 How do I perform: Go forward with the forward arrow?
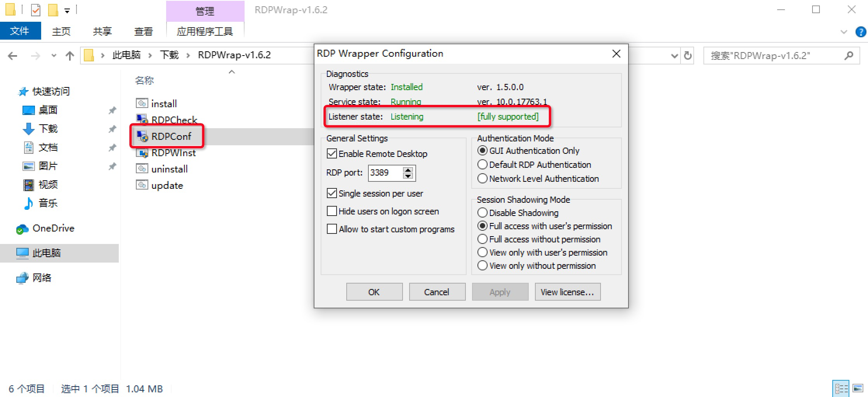tap(35, 56)
